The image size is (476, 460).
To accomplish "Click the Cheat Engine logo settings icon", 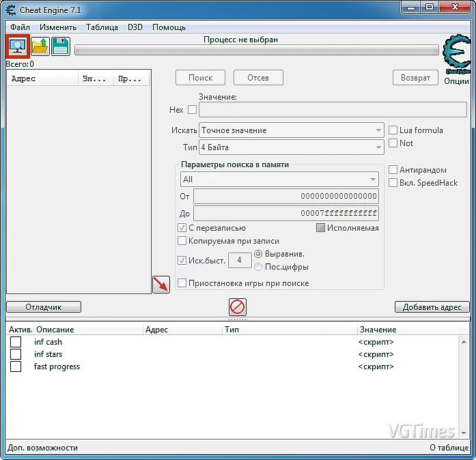I will tap(456, 54).
